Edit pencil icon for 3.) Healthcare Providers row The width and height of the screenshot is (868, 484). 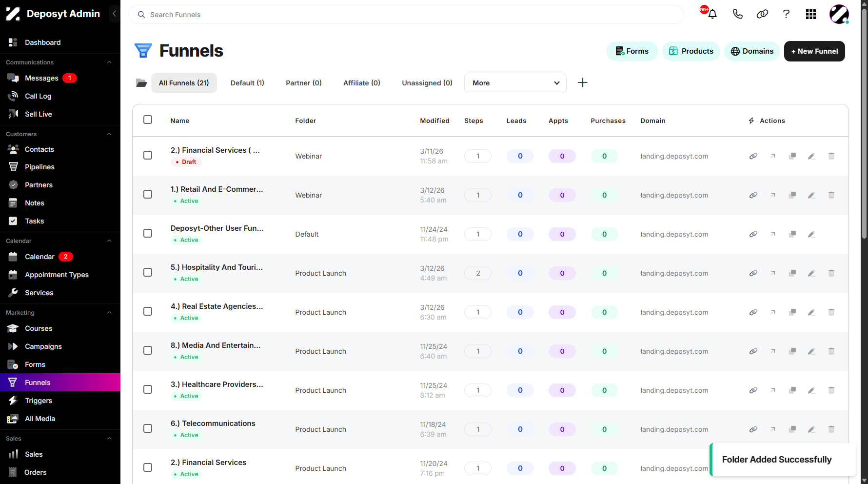tap(812, 390)
